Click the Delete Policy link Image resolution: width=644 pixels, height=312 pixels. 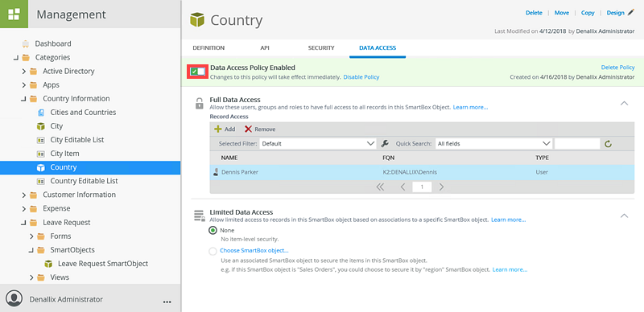(617, 68)
